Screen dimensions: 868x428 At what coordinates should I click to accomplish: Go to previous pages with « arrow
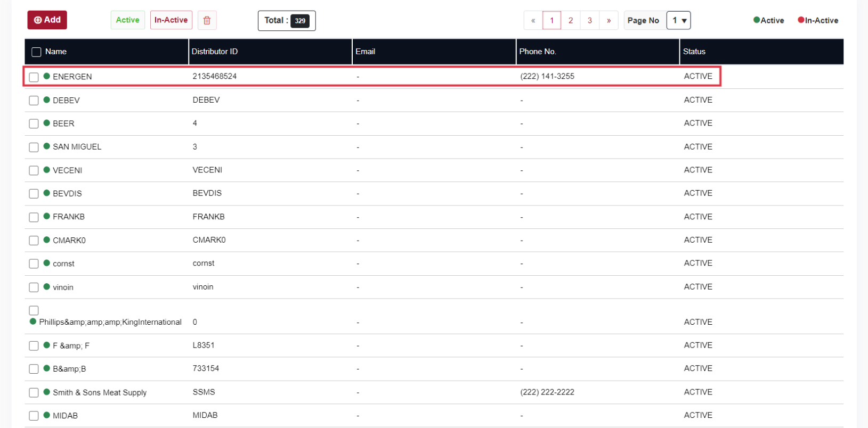pyautogui.click(x=533, y=20)
